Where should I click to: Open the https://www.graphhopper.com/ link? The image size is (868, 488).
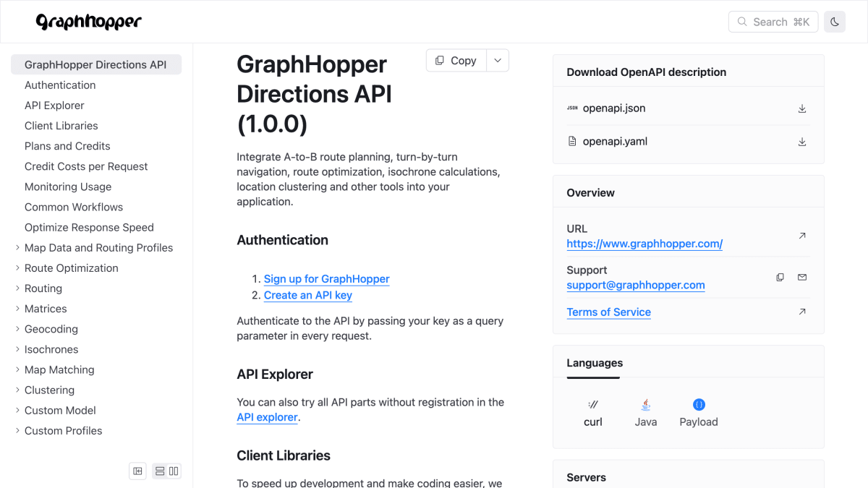click(x=644, y=244)
